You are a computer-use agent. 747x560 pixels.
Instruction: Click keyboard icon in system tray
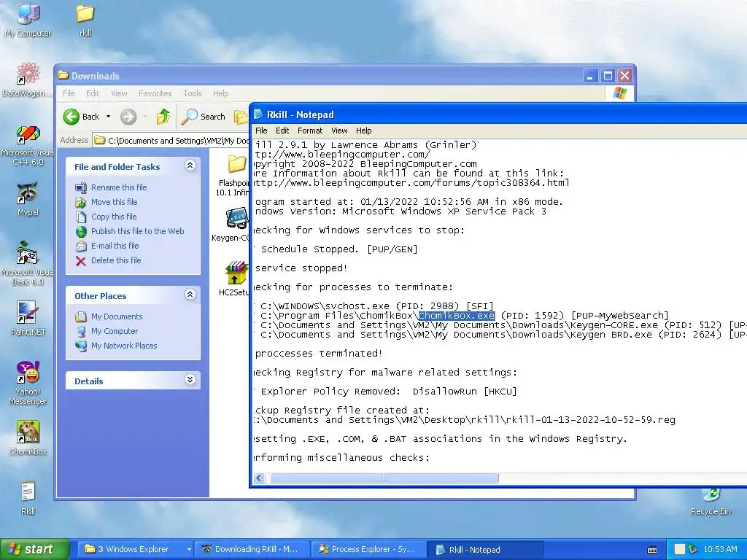click(x=652, y=550)
